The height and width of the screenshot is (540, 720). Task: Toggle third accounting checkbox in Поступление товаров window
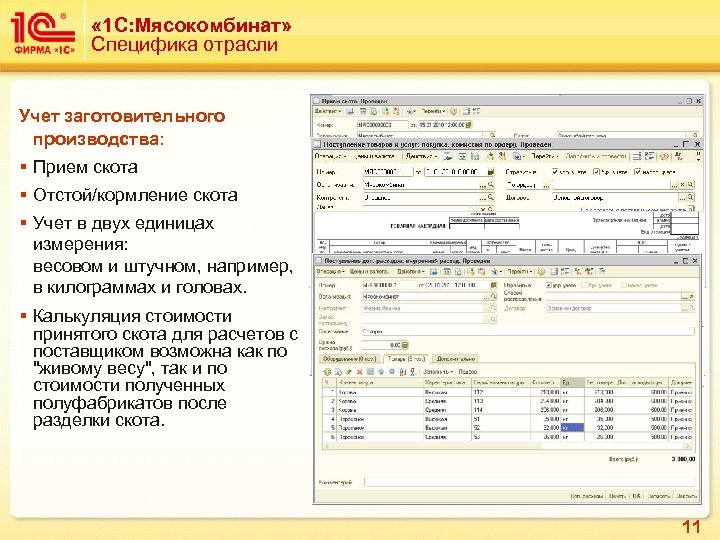(x=637, y=172)
